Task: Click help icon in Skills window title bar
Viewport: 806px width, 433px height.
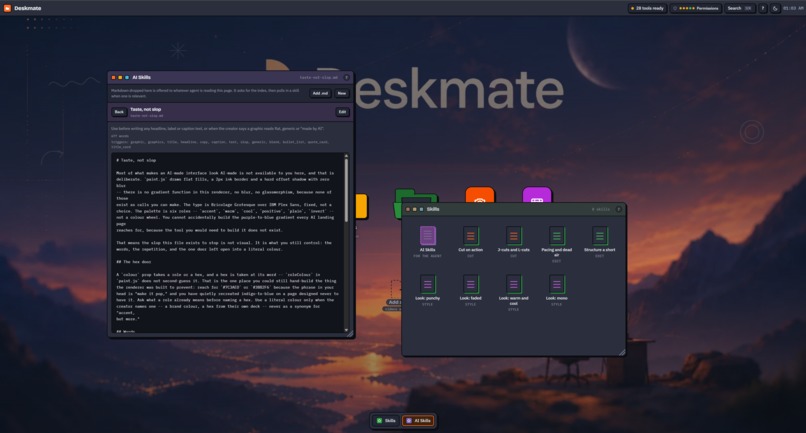Action: coord(618,209)
